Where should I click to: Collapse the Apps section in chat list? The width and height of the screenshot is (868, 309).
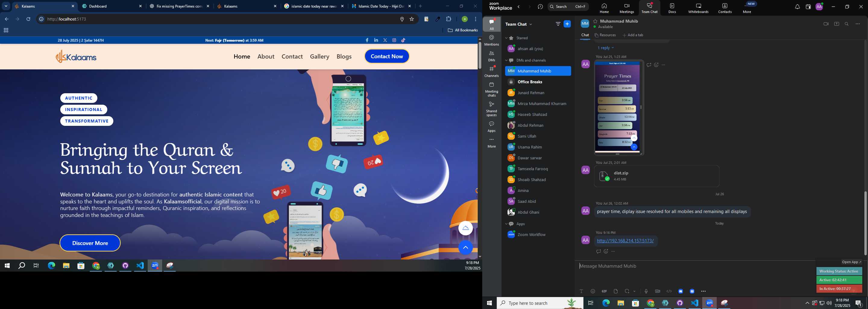click(x=506, y=224)
